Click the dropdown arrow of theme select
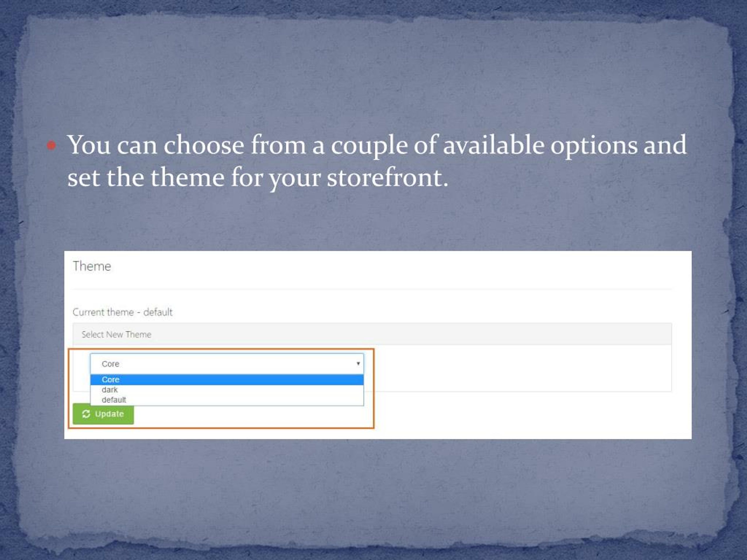This screenshot has width=747, height=560. [x=358, y=363]
